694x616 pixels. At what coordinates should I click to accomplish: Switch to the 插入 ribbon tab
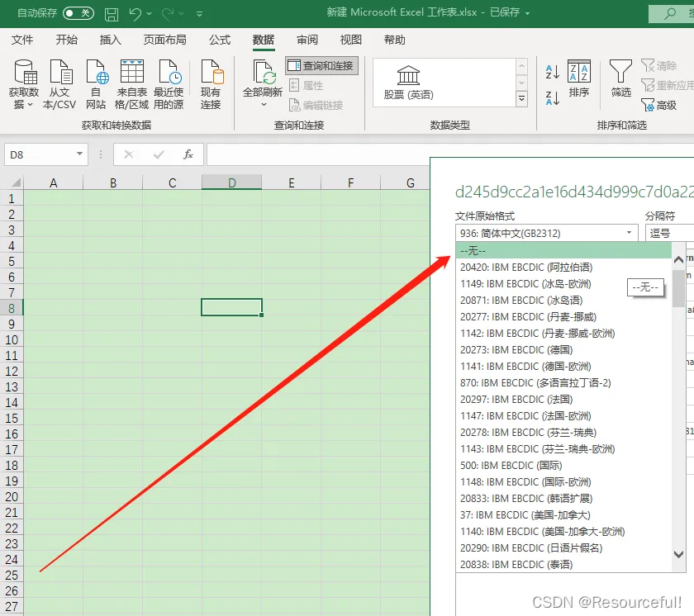110,40
